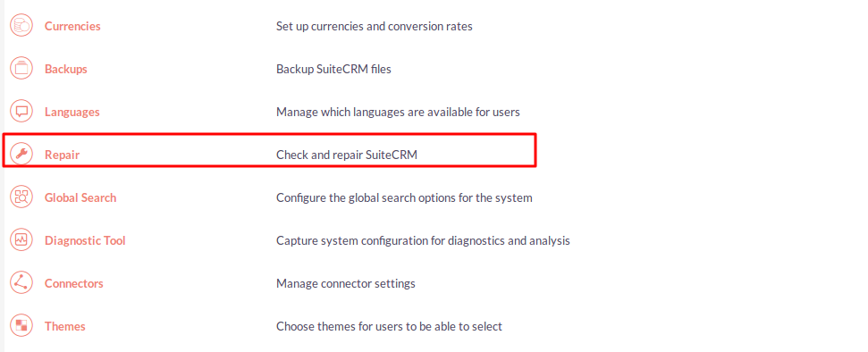Click the Connectors nodes icon
The image size is (868, 352).
click(21, 283)
